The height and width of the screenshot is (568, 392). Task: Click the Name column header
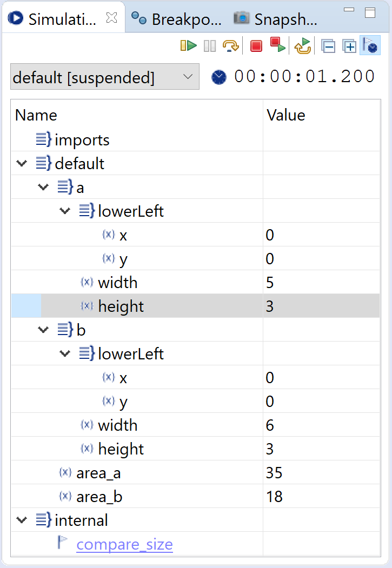(135, 115)
